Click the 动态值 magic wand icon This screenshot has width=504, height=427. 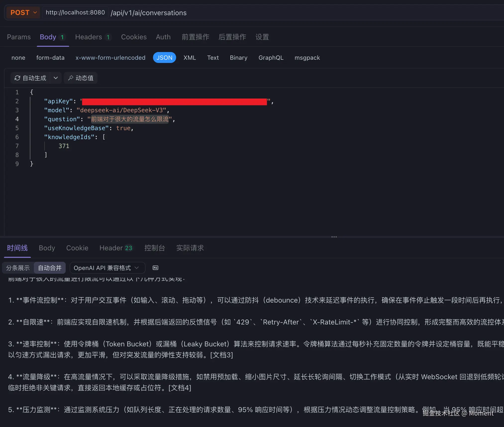[71, 78]
